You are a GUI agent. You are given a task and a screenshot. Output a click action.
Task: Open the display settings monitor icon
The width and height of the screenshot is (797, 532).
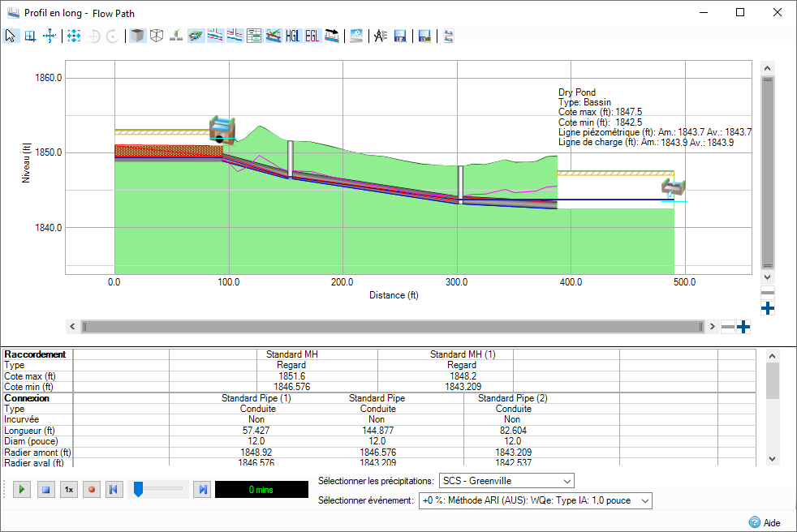(356, 36)
